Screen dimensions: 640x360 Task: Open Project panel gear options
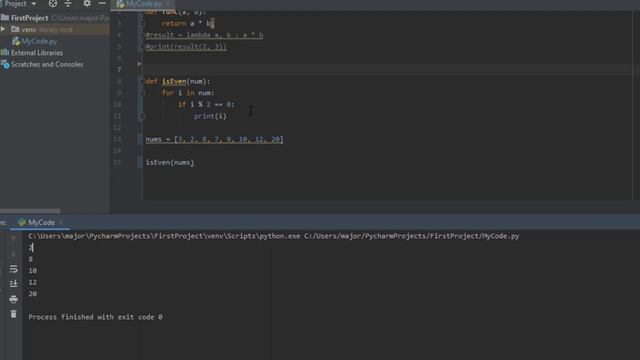tap(87, 4)
